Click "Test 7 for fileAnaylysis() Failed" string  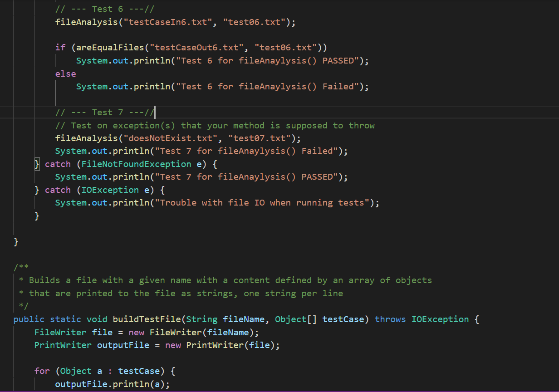pos(246,151)
